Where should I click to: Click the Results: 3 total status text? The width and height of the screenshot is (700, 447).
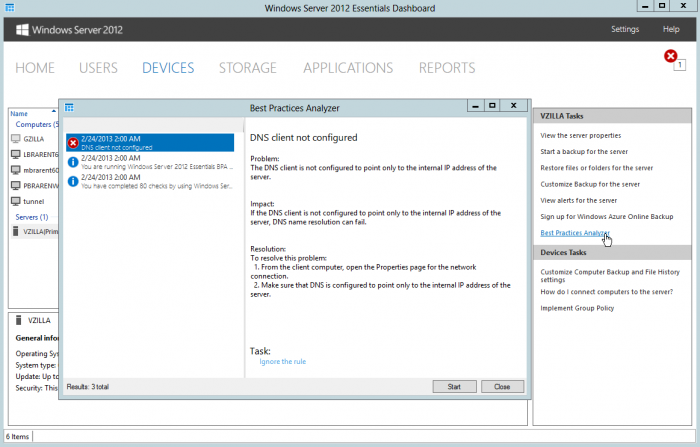click(x=88, y=387)
